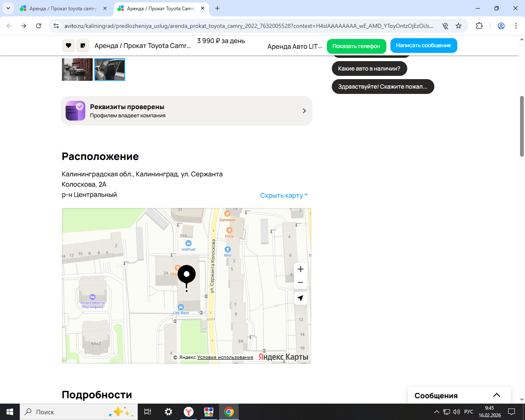Add listing to favorites with heart icon
525x420 pixels.
pyautogui.click(x=68, y=46)
